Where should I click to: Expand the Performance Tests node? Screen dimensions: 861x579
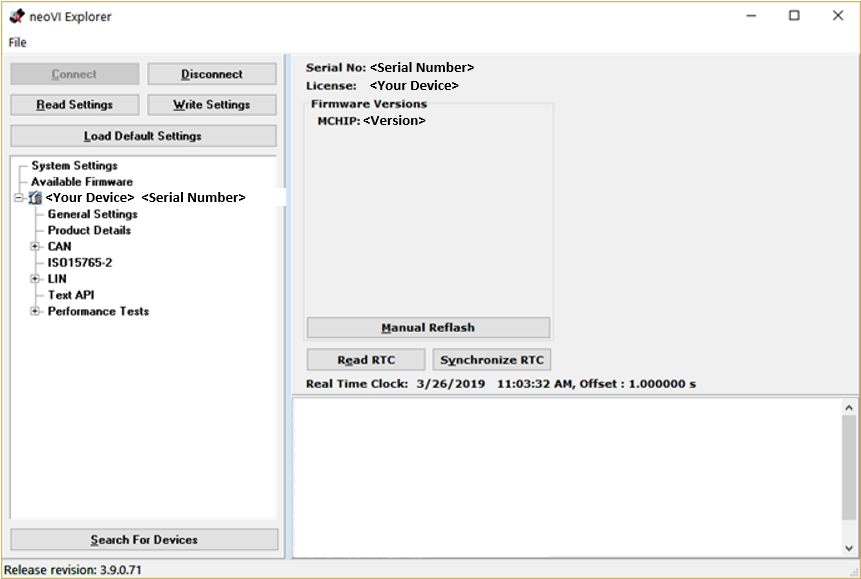[35, 311]
